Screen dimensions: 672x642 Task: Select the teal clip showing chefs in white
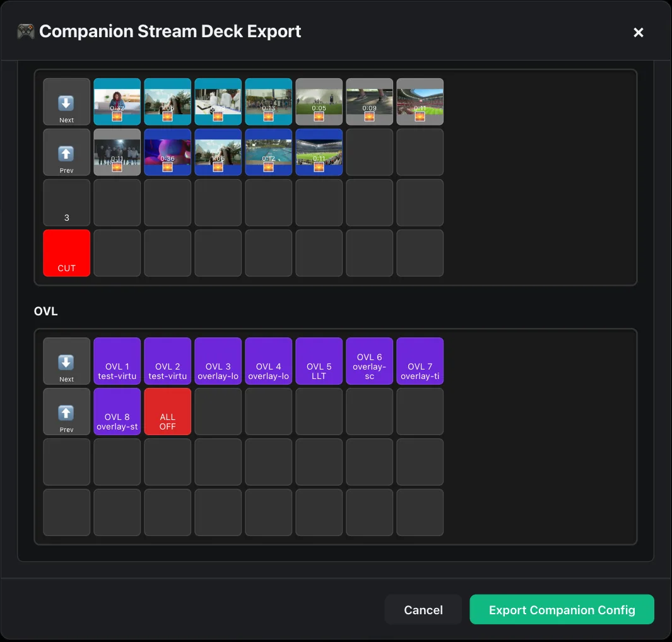[218, 102]
